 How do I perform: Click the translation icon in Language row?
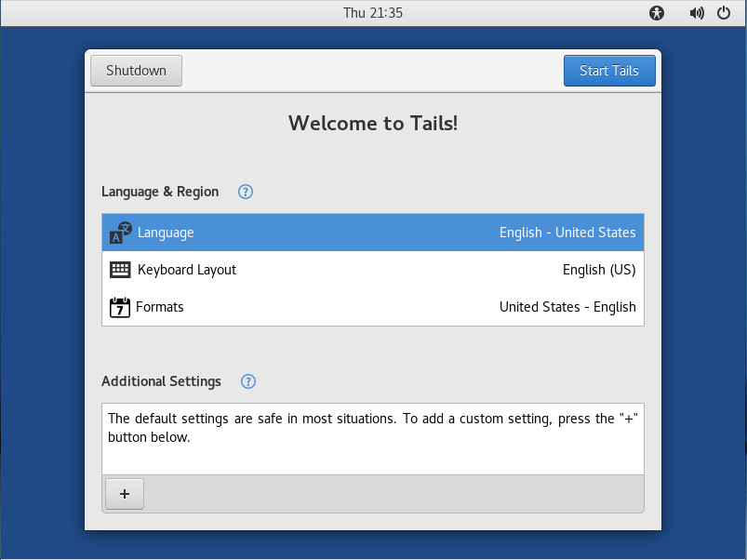121,233
